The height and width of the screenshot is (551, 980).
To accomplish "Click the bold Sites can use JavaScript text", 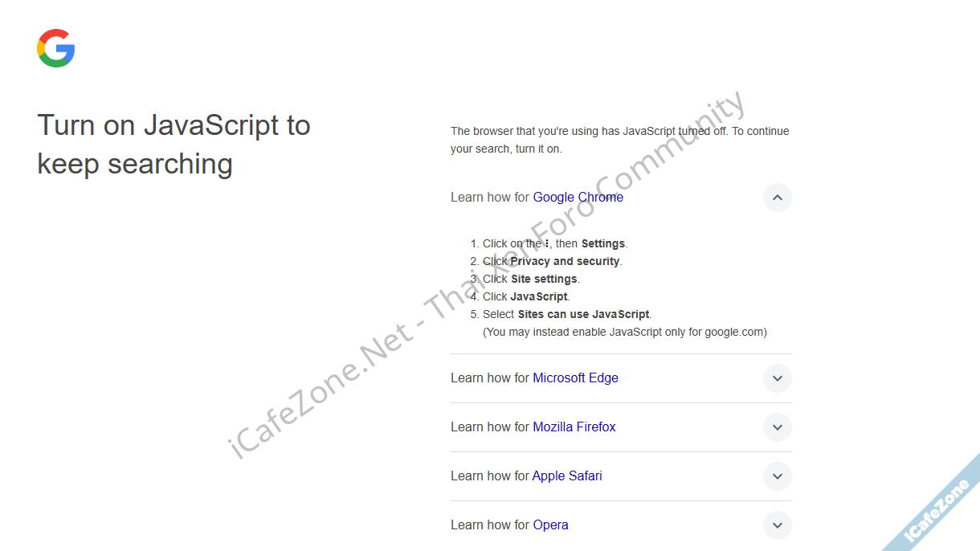I will pos(584,314).
